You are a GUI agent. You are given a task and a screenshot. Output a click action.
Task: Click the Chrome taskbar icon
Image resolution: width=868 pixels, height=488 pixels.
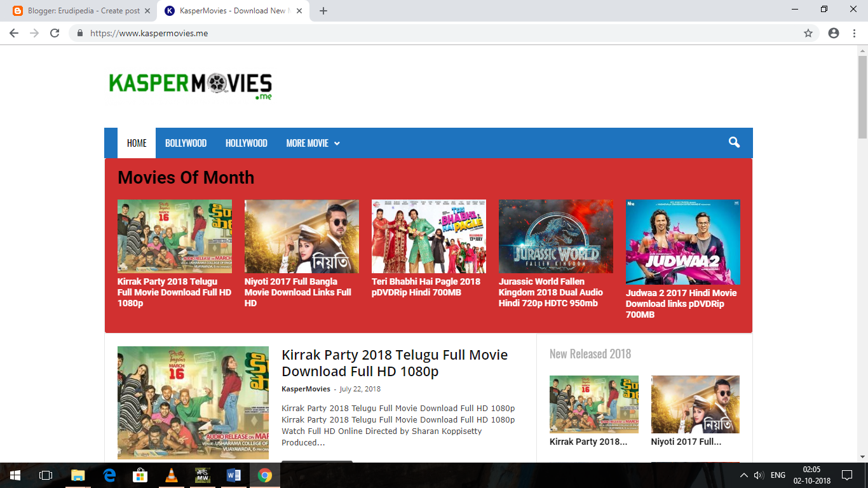pyautogui.click(x=265, y=475)
